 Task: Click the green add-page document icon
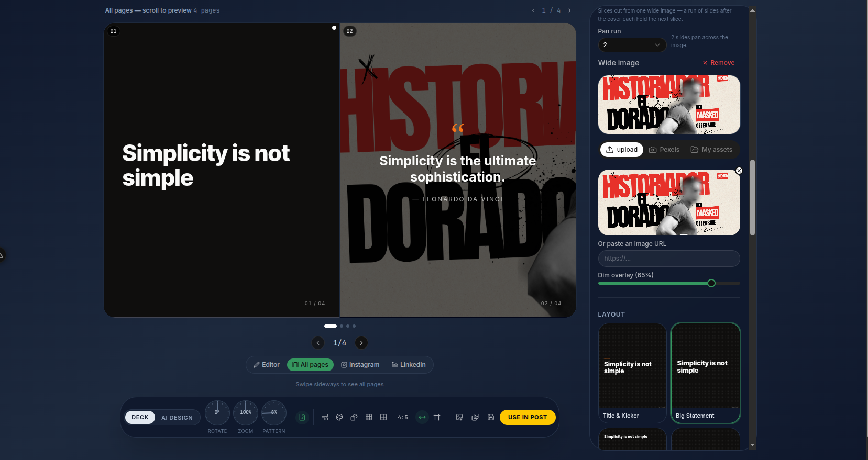302,417
